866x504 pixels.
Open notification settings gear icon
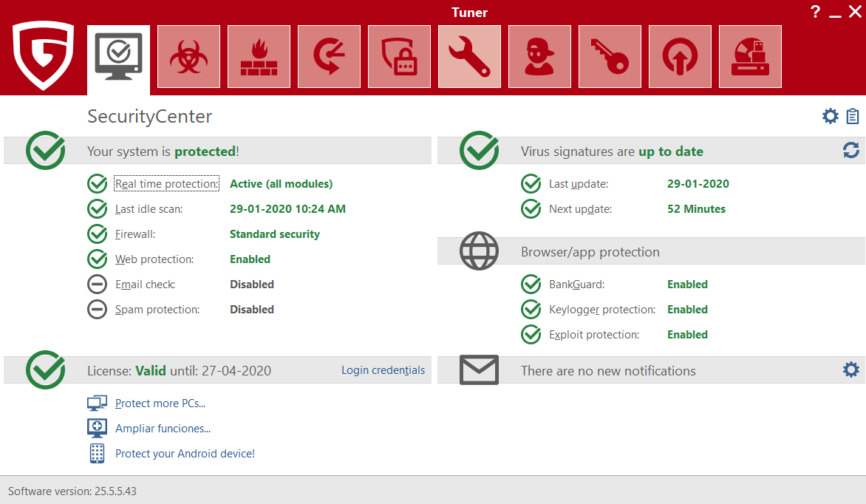(x=851, y=370)
